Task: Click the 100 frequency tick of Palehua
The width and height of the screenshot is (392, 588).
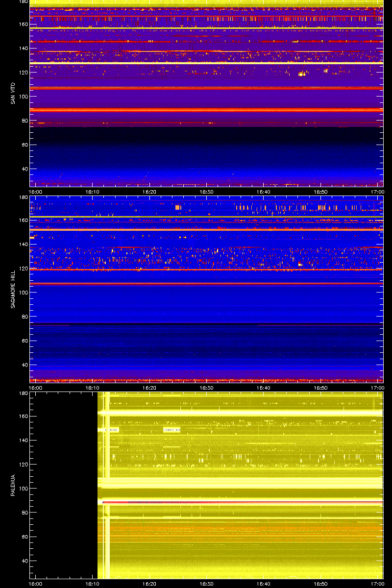Action: pos(23,489)
